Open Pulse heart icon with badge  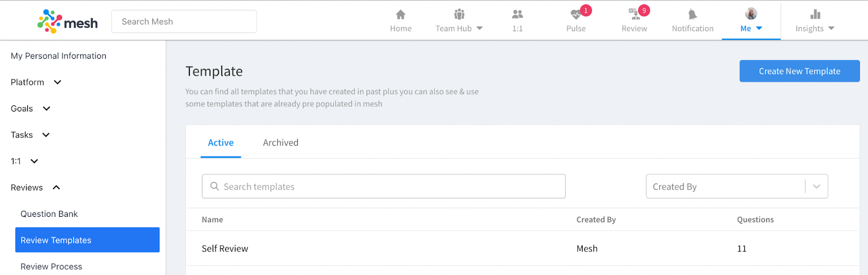pos(576,15)
